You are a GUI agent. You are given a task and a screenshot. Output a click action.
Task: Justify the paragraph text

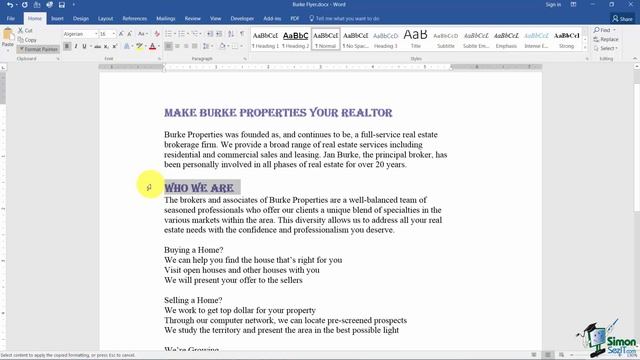(x=195, y=47)
